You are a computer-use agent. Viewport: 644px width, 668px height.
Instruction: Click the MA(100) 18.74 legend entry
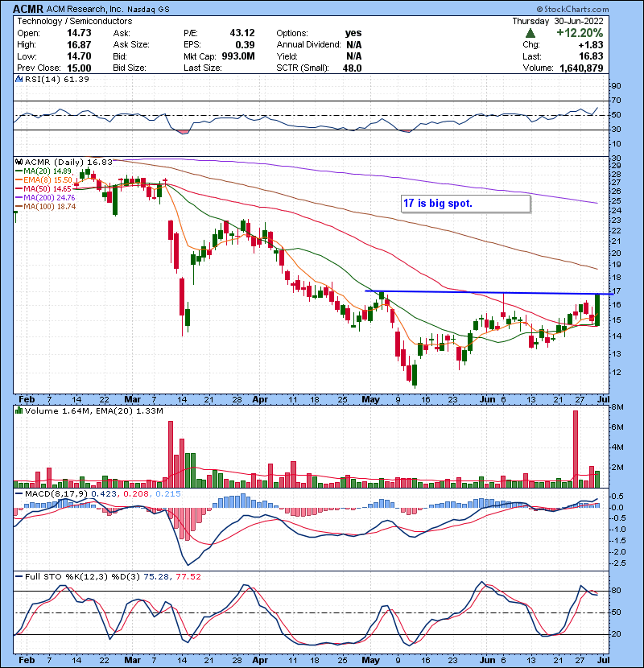click(x=46, y=207)
